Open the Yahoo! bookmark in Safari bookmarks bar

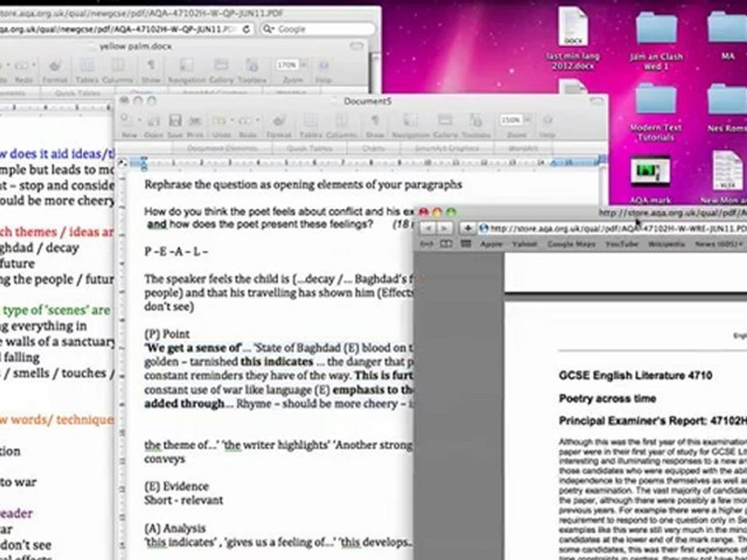click(524, 244)
